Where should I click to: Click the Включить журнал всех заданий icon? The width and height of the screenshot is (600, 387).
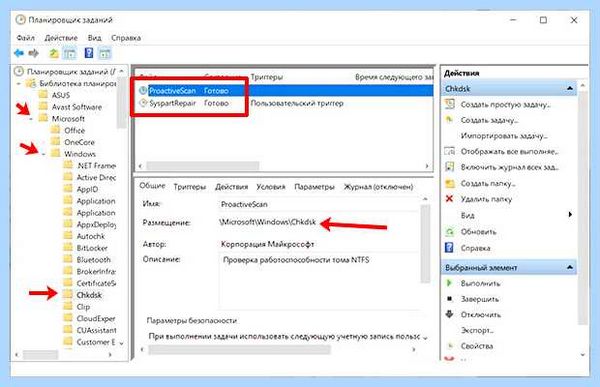450,167
